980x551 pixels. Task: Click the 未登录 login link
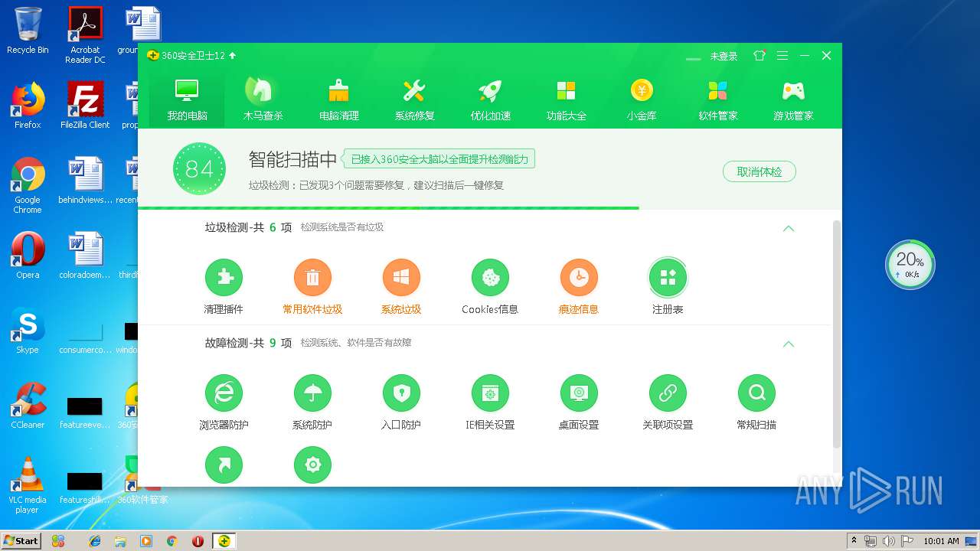pyautogui.click(x=724, y=57)
